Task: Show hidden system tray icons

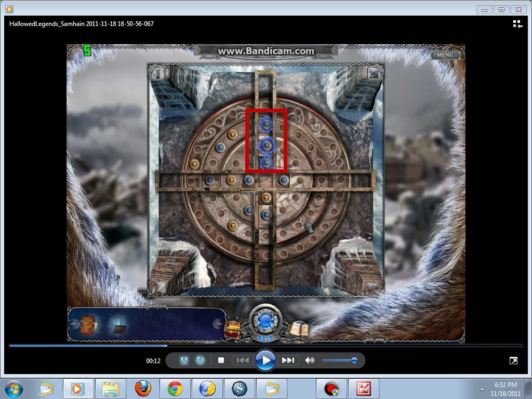Action: click(482, 388)
